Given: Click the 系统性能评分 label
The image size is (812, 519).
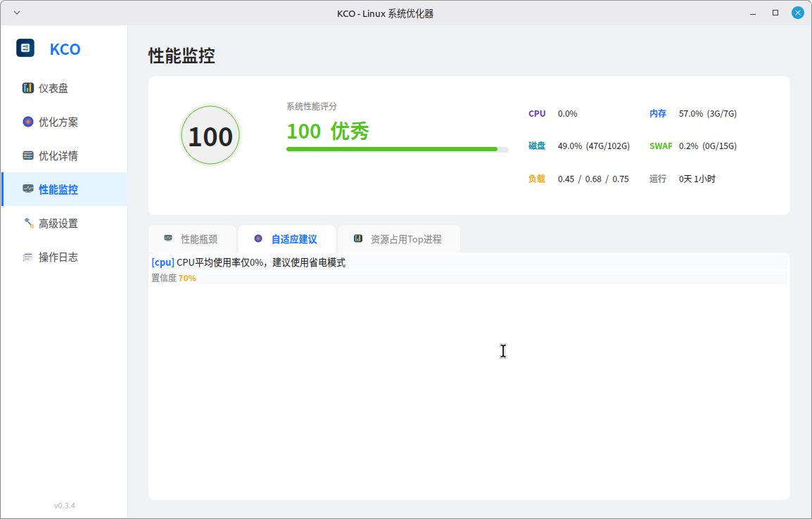Looking at the screenshot, I should (312, 106).
